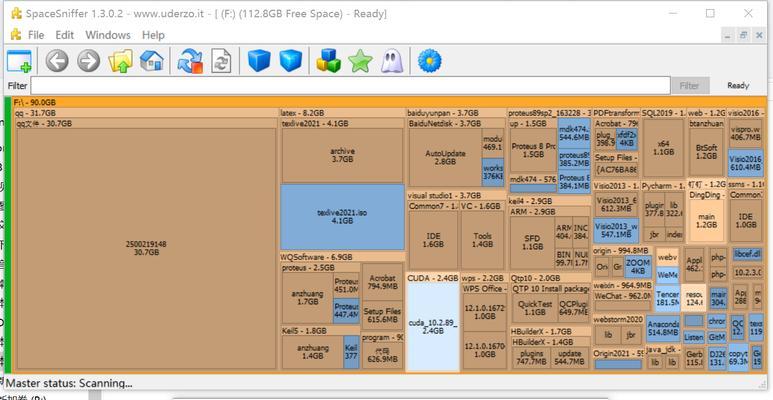Click the Home house icon
The image size is (773, 400).
[x=152, y=62]
